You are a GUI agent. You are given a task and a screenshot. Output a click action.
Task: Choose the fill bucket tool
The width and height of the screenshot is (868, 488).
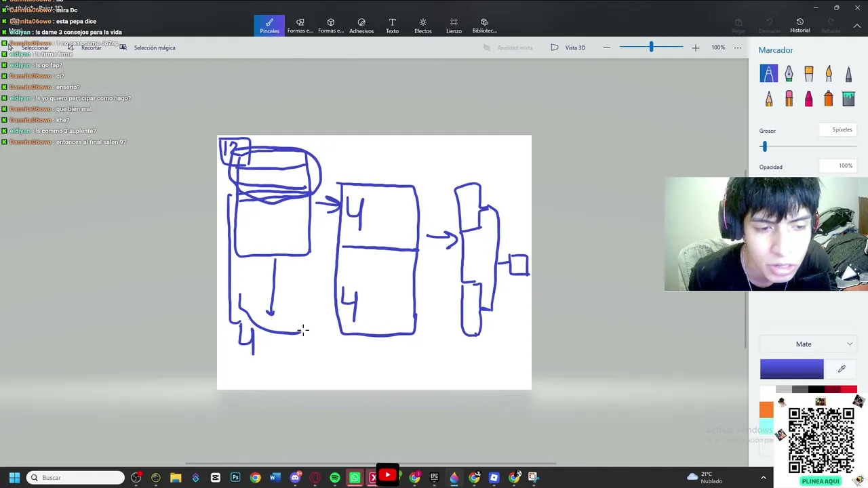(x=848, y=99)
